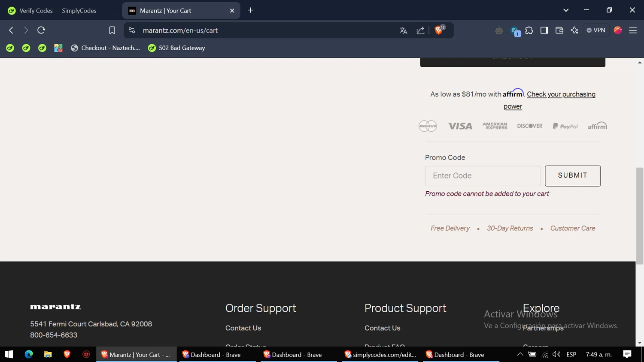The image size is (644, 362).
Task: Close the Marantz | Your Cart tab
Action: [x=232, y=11]
